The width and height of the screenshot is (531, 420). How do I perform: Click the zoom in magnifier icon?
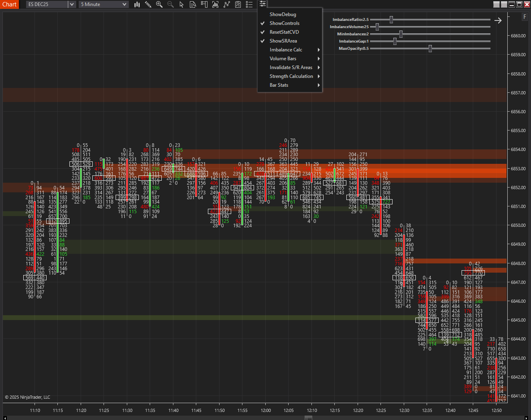tap(159, 4)
